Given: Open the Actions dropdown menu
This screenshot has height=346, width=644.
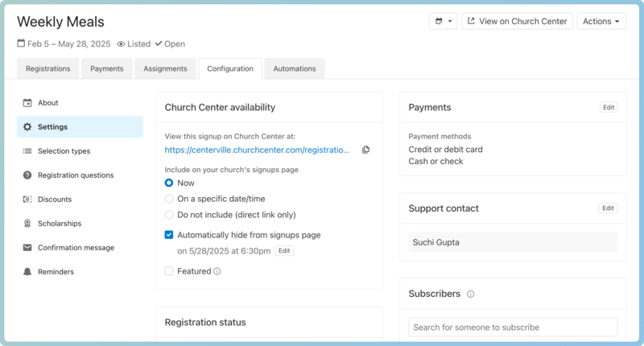Looking at the screenshot, I should [x=601, y=22].
